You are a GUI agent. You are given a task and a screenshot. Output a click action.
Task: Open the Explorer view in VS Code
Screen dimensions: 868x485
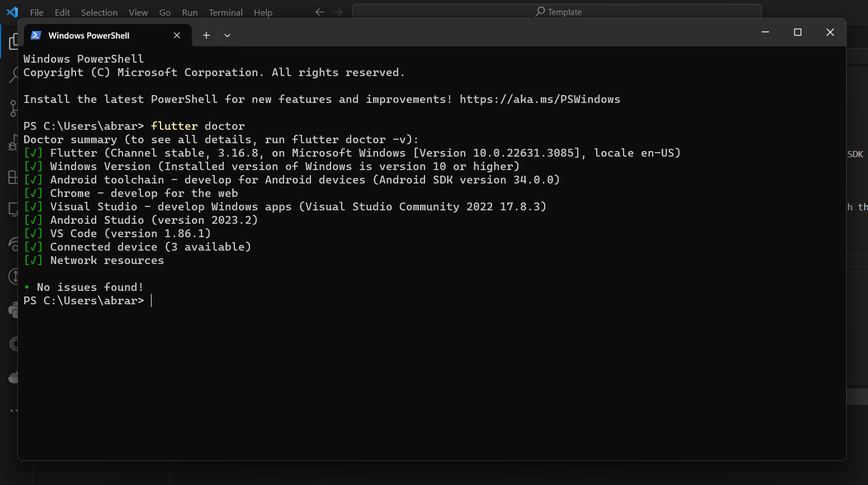click(12, 43)
